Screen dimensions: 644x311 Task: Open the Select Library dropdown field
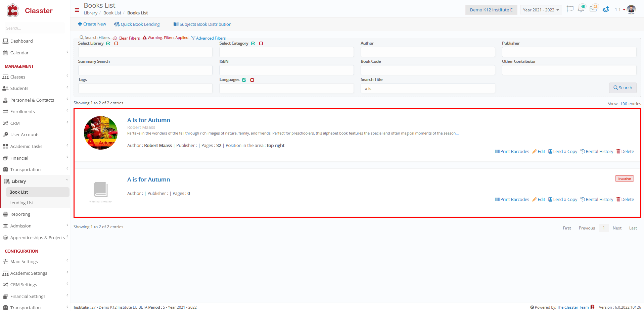[x=145, y=52]
